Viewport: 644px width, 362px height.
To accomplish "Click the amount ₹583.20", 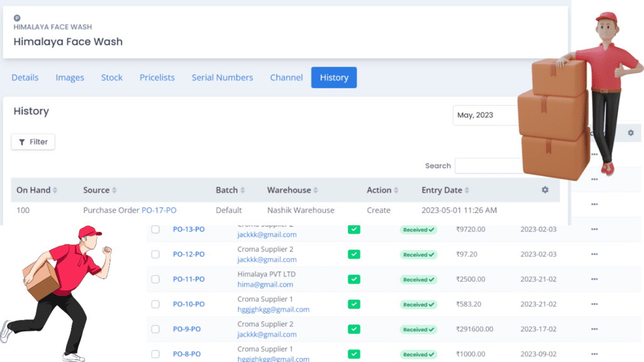I will pos(469,304).
